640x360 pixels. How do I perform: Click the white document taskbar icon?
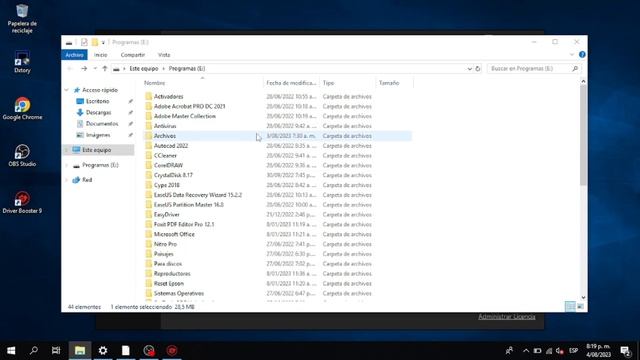tap(126, 350)
